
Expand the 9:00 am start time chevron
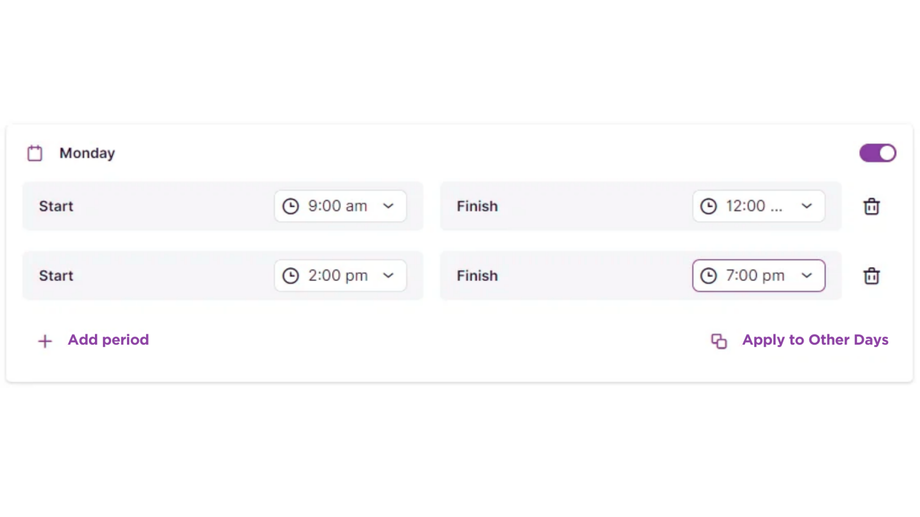388,206
